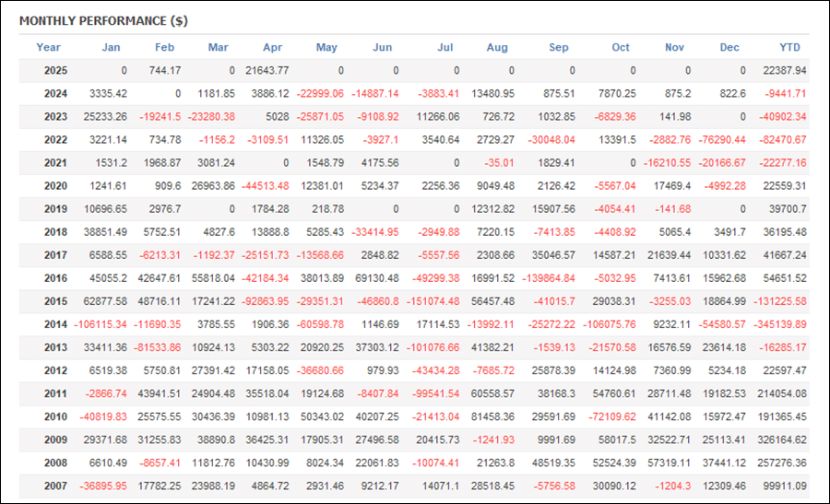The image size is (830, 504).
Task: Click the 2025 YTD value 22387.94
Action: [785, 70]
